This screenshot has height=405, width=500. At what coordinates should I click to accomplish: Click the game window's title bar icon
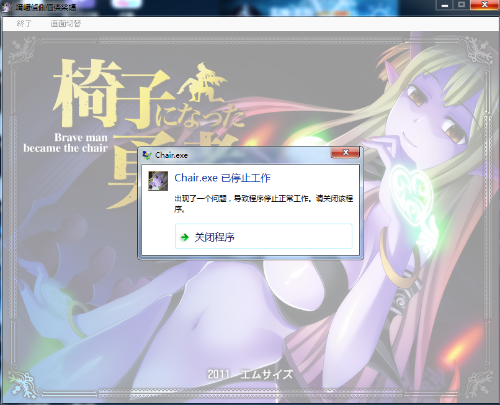[7, 7]
